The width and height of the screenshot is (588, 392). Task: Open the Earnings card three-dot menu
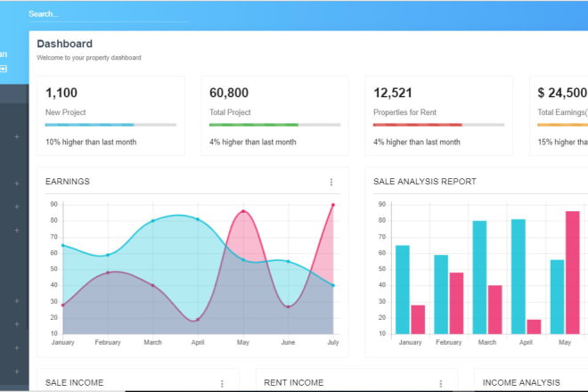click(x=331, y=182)
